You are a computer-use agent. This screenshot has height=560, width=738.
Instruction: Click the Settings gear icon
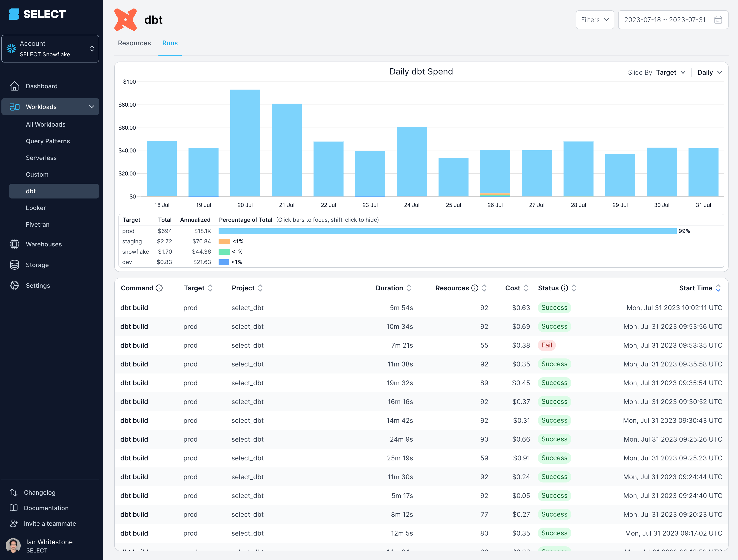click(x=14, y=285)
